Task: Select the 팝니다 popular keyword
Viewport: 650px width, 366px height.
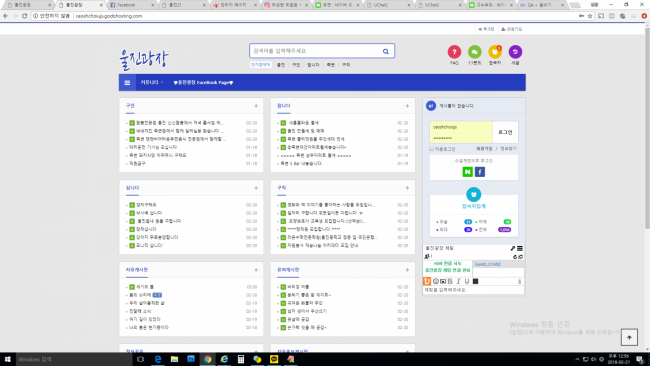Action: 313,65
